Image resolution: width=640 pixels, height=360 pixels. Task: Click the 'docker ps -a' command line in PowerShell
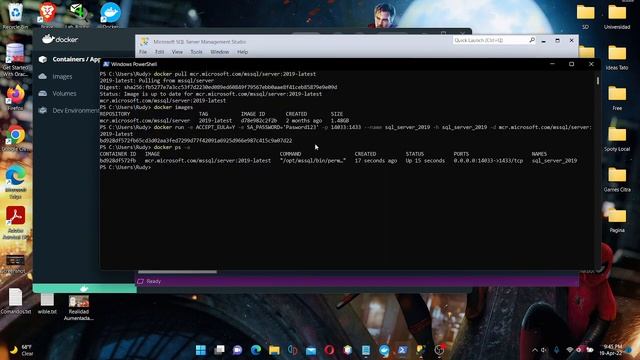pos(172,147)
